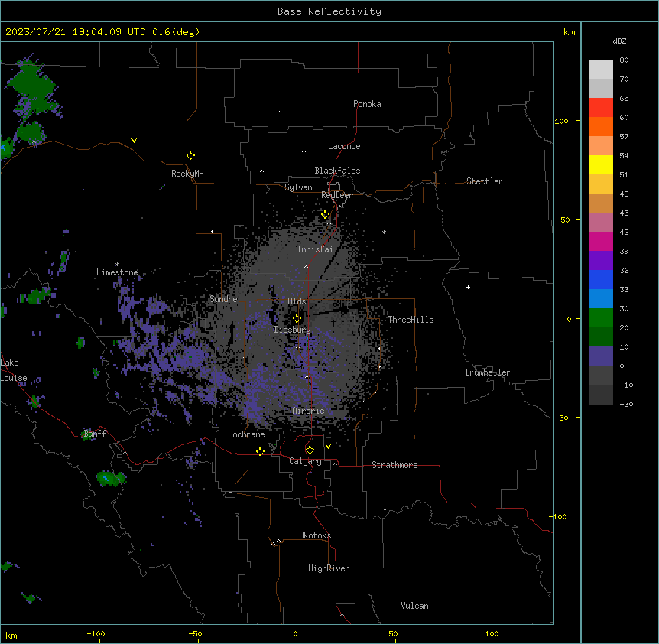Click the km unit label at top right
This screenshot has height=644, width=659.
pos(570,32)
